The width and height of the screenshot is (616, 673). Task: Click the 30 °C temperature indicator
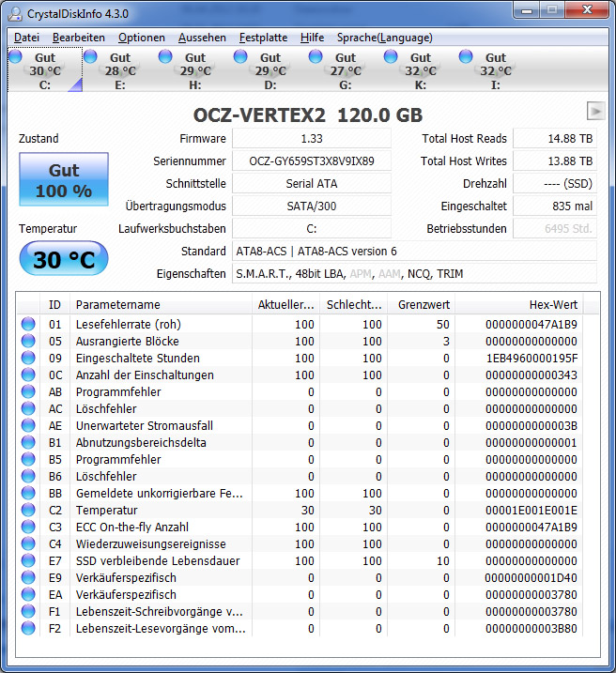click(x=64, y=258)
